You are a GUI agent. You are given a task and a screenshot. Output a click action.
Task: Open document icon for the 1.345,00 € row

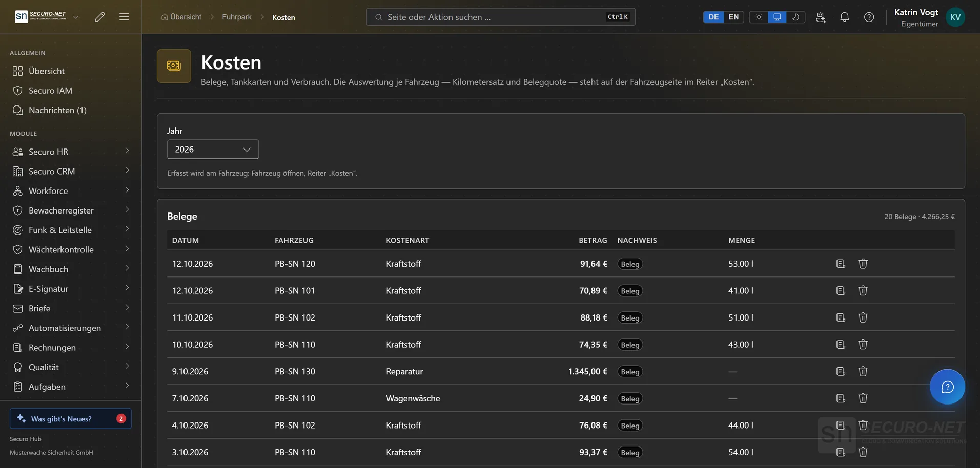841,371
